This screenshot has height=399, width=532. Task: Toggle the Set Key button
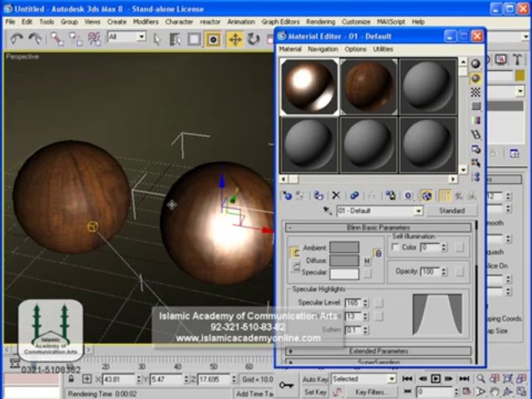(315, 392)
